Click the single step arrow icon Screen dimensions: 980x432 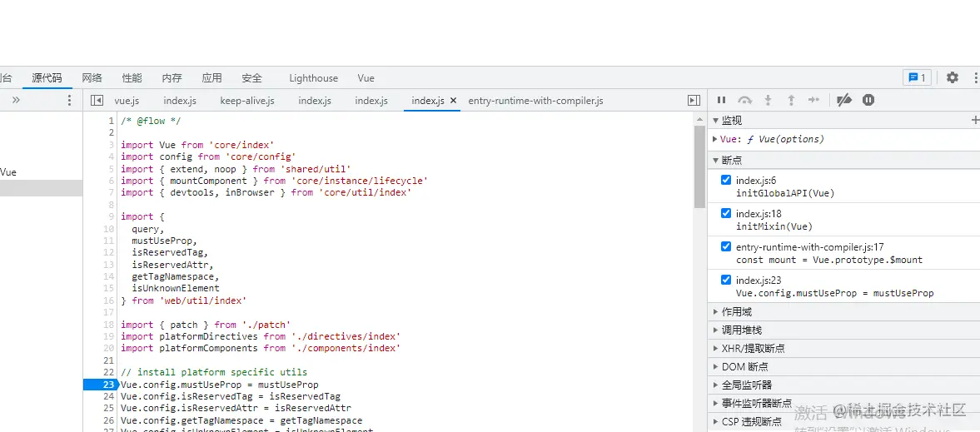(x=813, y=100)
